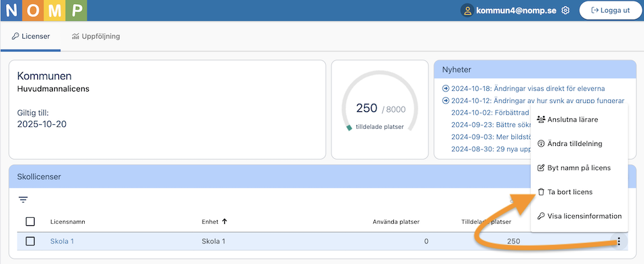
Task: Sort by Enhet column arrow
Action: 224,221
